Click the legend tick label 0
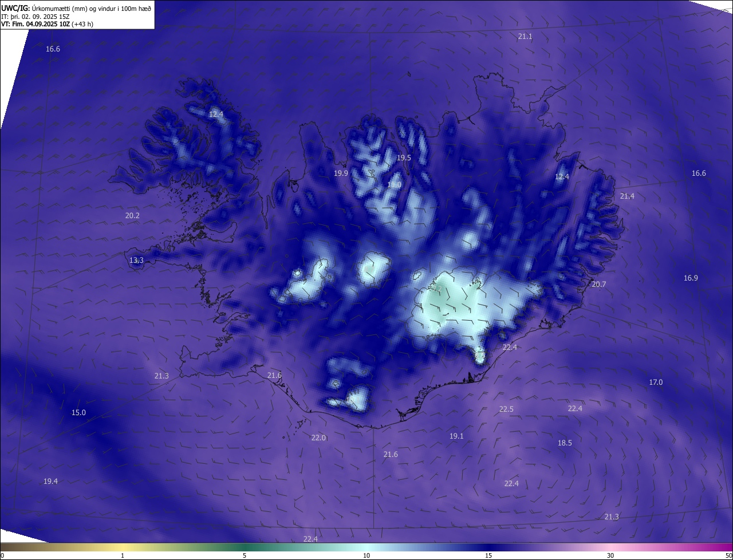Screen dimensions: 733x560 coord(2,555)
